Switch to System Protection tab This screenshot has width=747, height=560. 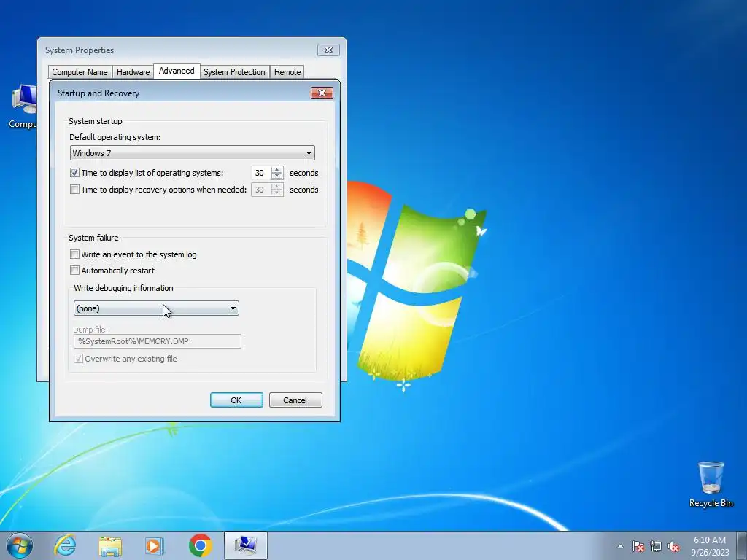click(234, 72)
